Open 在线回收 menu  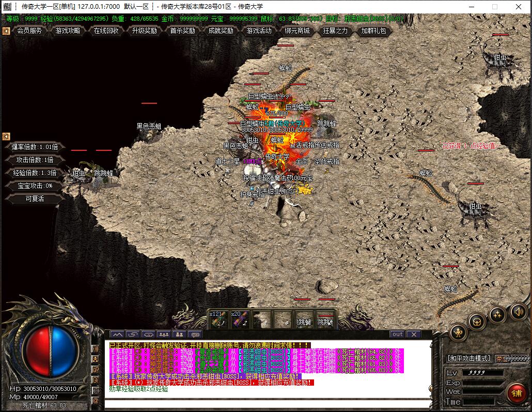[106, 31]
